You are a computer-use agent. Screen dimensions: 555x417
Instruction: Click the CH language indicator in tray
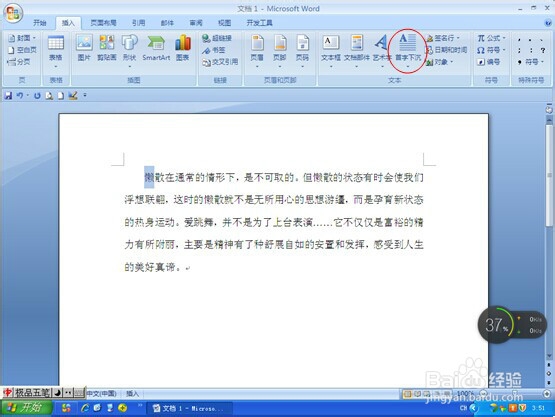[x=463, y=408]
